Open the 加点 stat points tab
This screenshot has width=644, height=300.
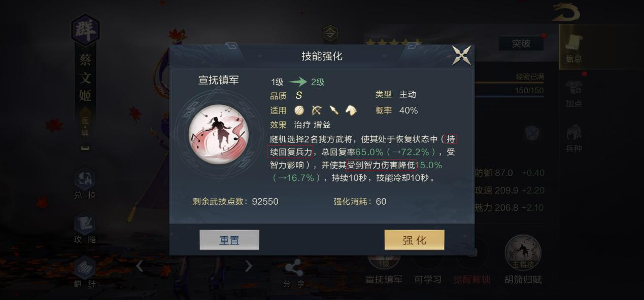pos(574,93)
